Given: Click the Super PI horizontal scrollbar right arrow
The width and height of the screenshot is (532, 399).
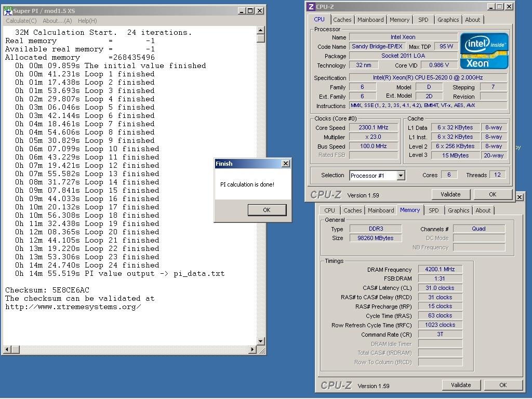Looking at the screenshot, I should (x=252, y=349).
